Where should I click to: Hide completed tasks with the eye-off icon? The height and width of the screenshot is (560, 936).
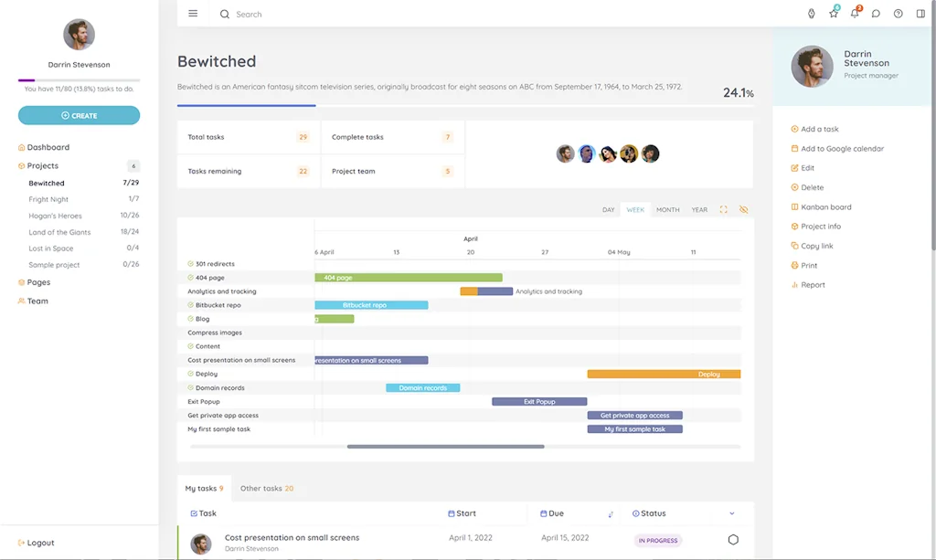tap(744, 209)
